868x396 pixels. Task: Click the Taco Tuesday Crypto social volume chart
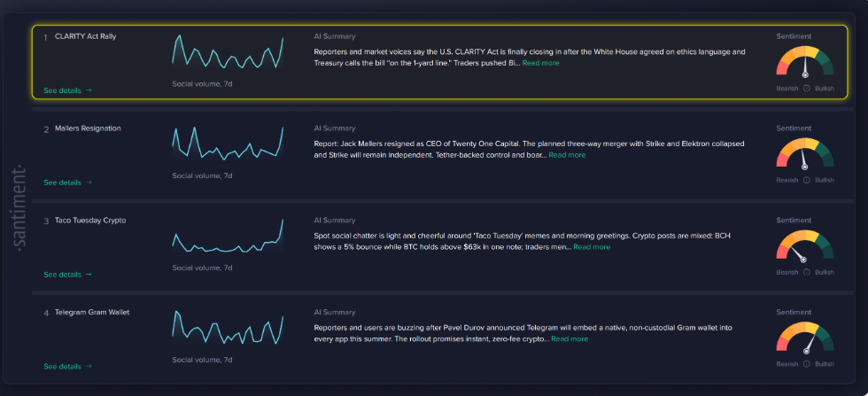(229, 236)
